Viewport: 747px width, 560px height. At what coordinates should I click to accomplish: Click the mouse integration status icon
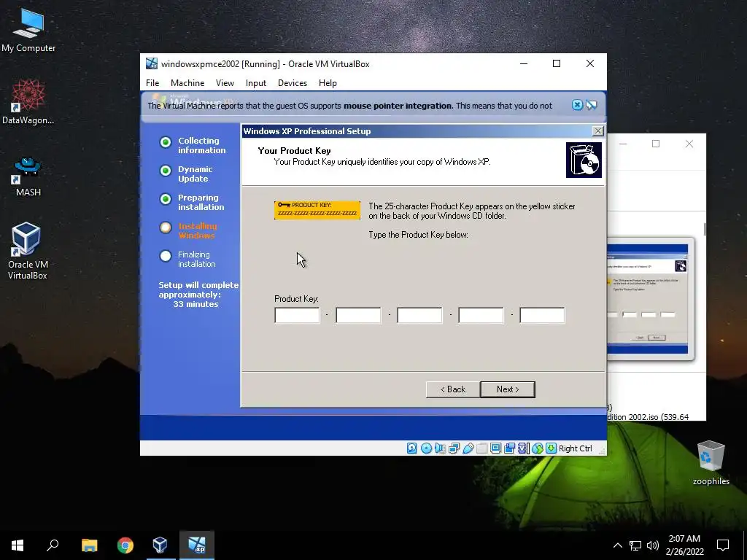pyautogui.click(x=538, y=448)
